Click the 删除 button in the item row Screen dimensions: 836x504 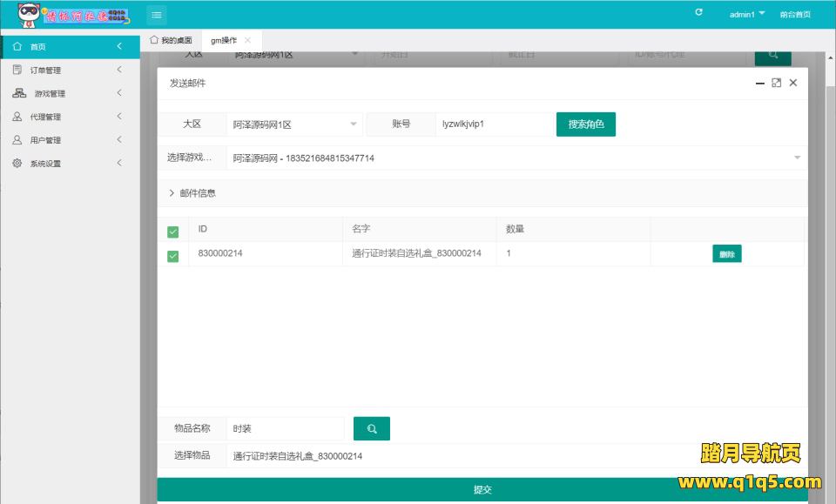click(726, 254)
